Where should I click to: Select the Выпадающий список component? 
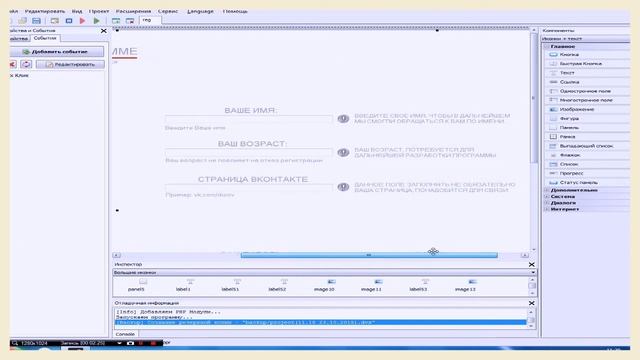(x=587, y=146)
